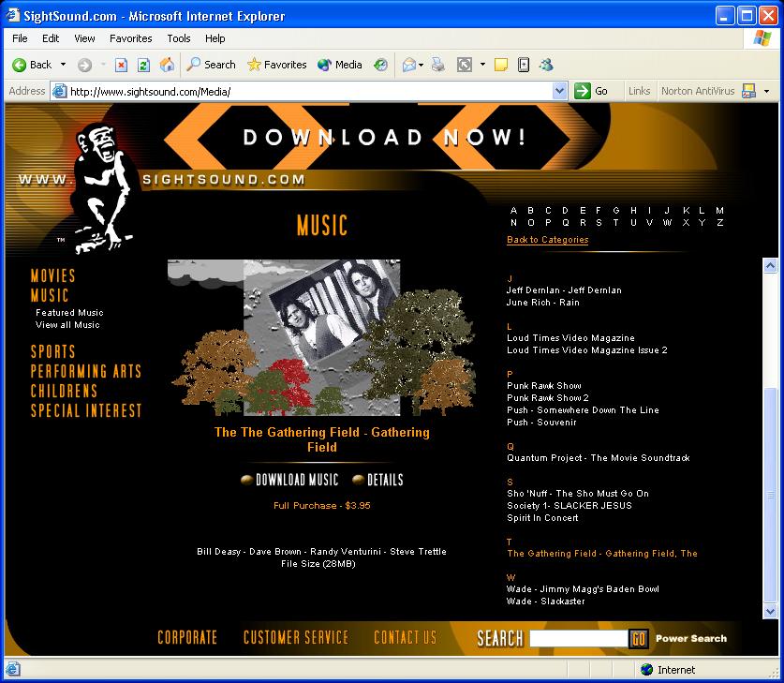This screenshot has height=683, width=784.
Task: Click the gold bullet beside Download Music
Action: pos(246,480)
